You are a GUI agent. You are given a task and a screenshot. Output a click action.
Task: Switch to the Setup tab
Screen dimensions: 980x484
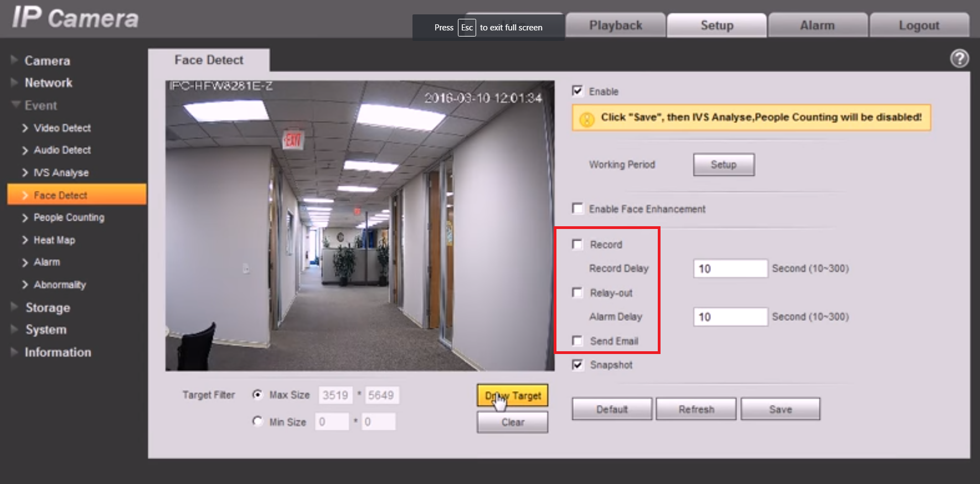[717, 25]
